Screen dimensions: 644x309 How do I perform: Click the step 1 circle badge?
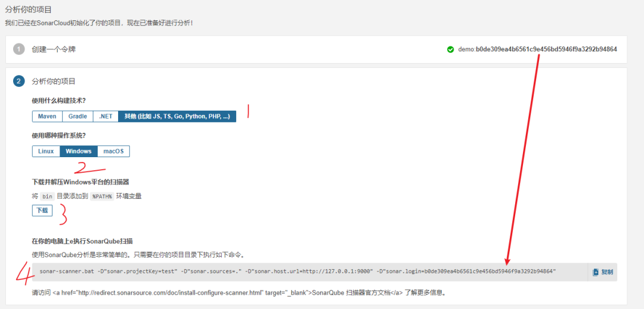click(x=19, y=49)
